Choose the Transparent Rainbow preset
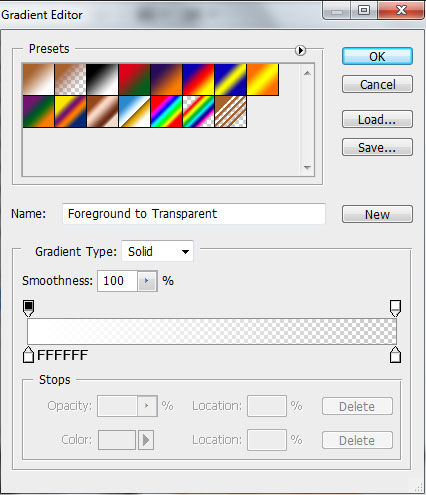 click(198, 111)
